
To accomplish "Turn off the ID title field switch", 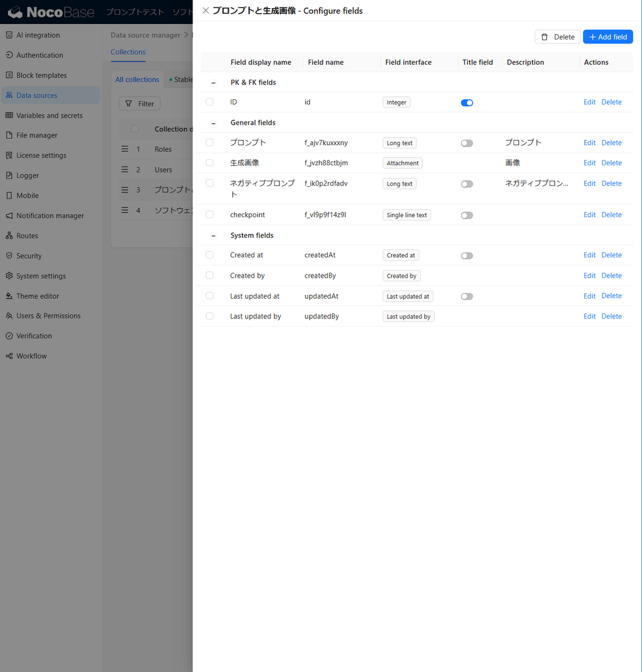I will click(x=467, y=102).
